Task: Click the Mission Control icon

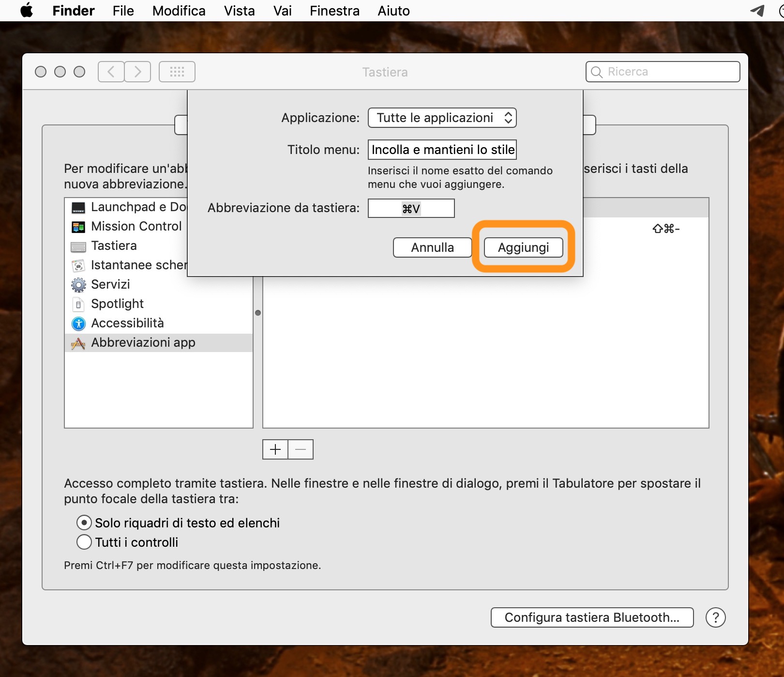Action: (78, 227)
